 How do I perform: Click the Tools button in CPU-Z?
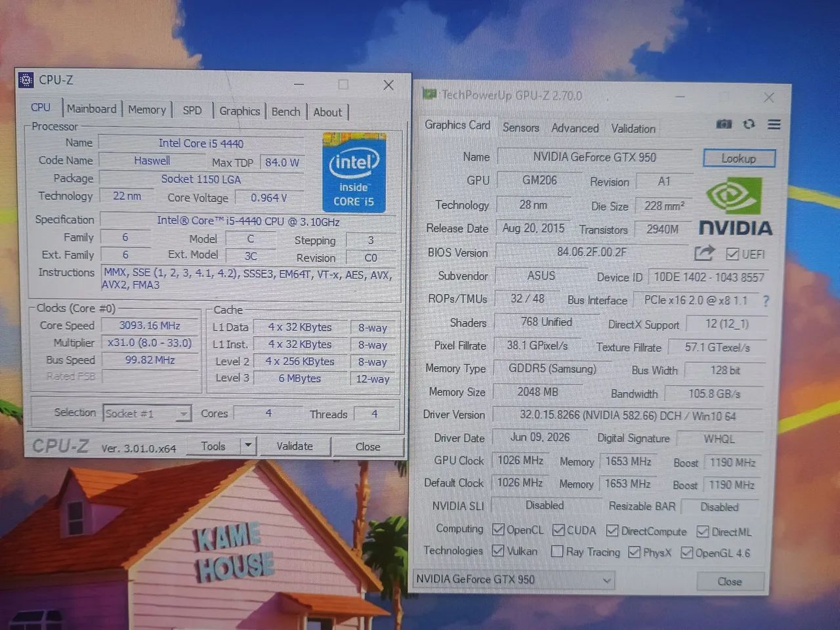click(x=213, y=446)
